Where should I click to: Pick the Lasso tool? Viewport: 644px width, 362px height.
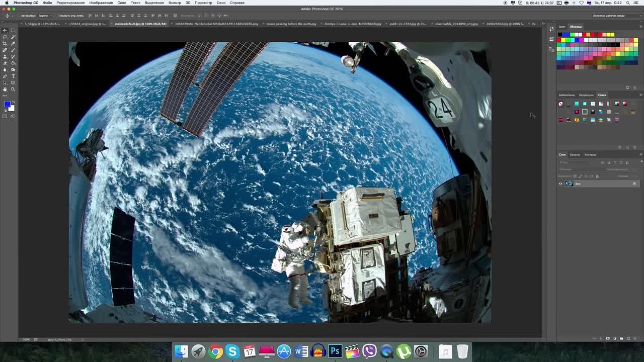[5, 37]
